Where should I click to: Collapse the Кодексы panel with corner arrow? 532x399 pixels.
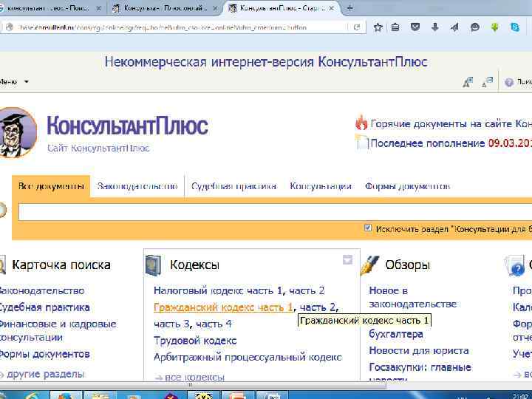(347, 260)
